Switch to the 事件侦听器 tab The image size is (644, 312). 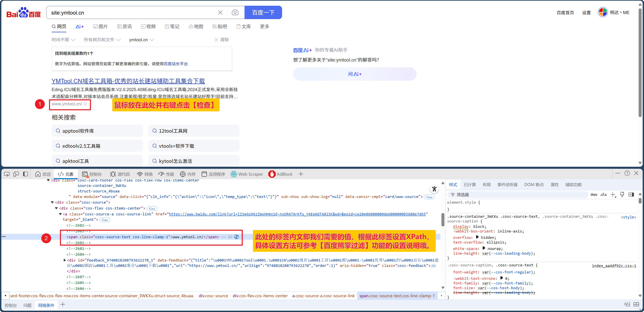507,185
